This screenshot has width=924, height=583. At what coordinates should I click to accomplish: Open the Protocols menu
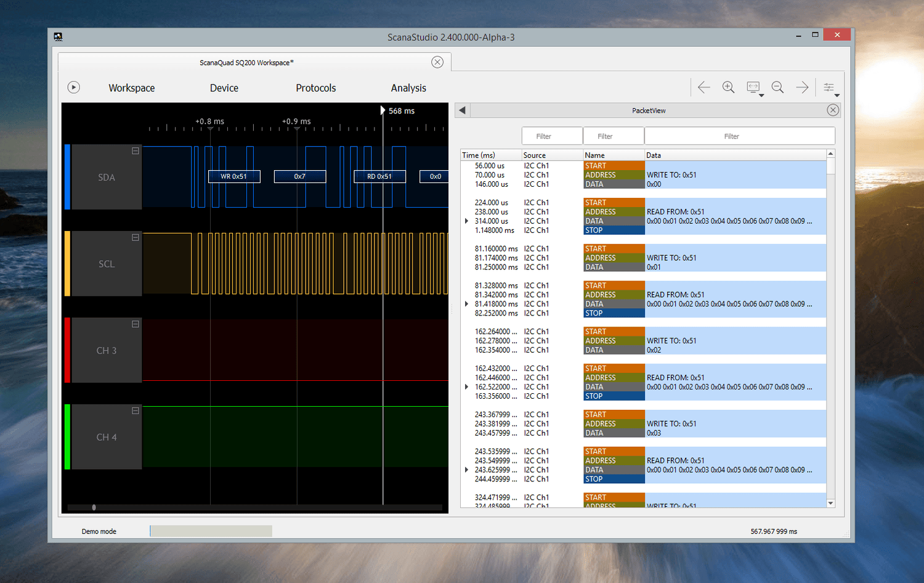pyautogui.click(x=315, y=88)
